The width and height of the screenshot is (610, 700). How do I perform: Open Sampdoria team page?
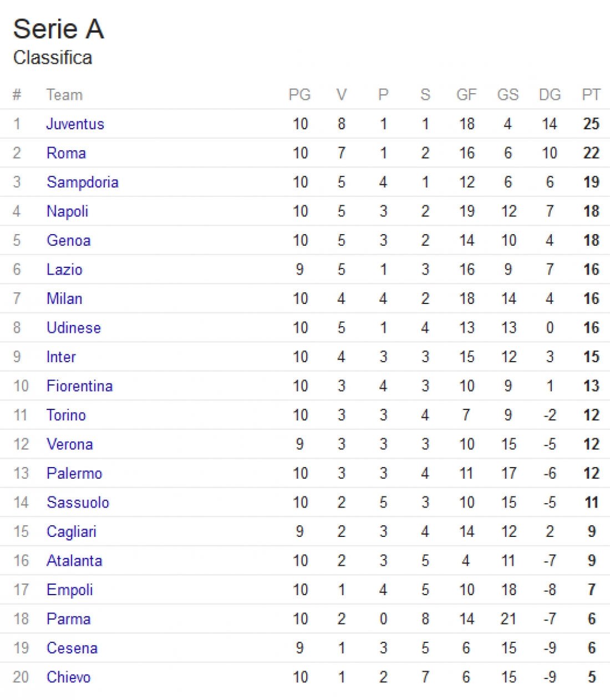click(x=82, y=182)
